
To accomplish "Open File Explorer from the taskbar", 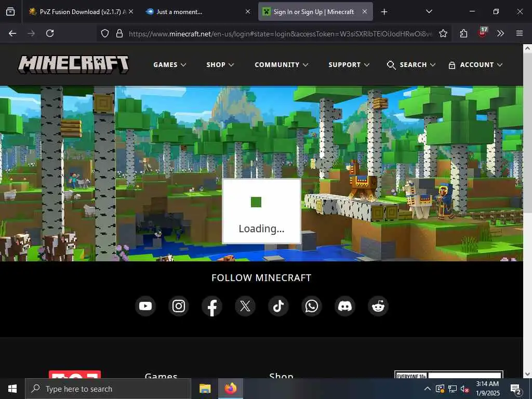I will [205, 389].
